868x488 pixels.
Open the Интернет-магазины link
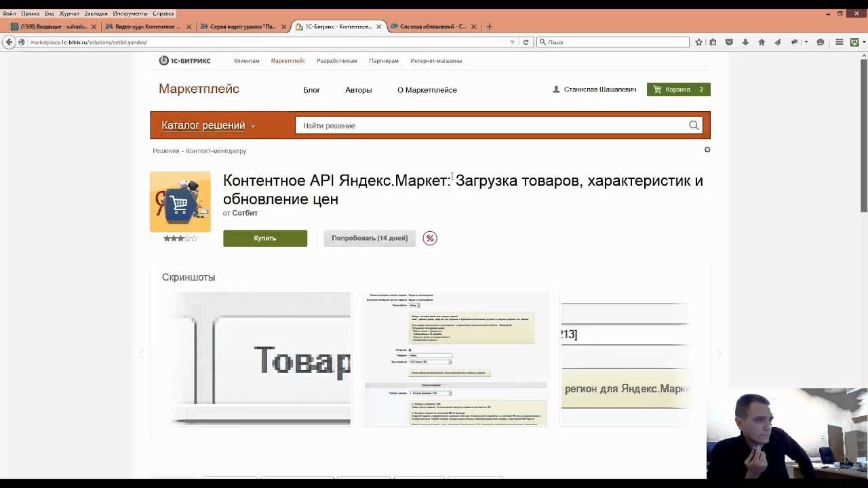coord(436,61)
